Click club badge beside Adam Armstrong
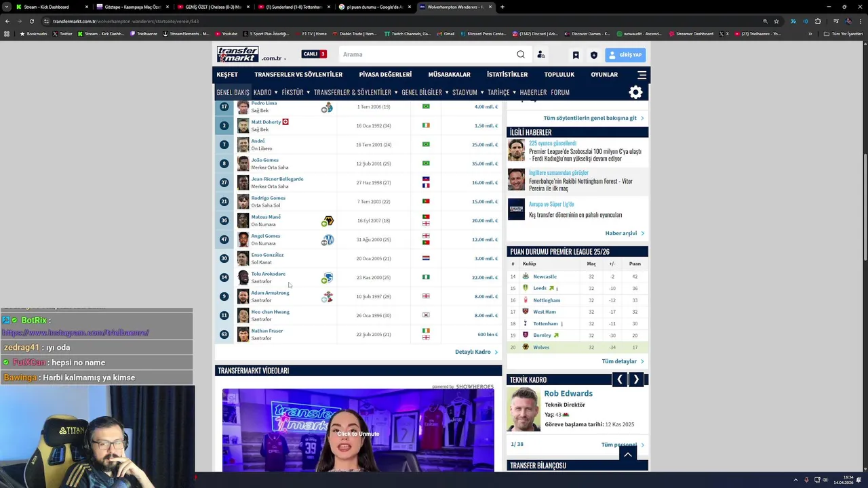Image resolution: width=868 pixels, height=488 pixels. 328,297
